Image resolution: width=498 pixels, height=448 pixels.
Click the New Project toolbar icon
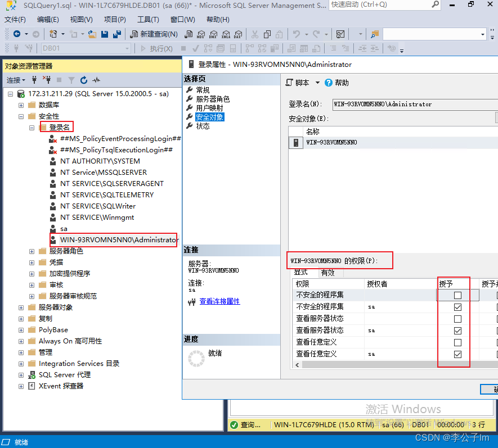click(53, 34)
